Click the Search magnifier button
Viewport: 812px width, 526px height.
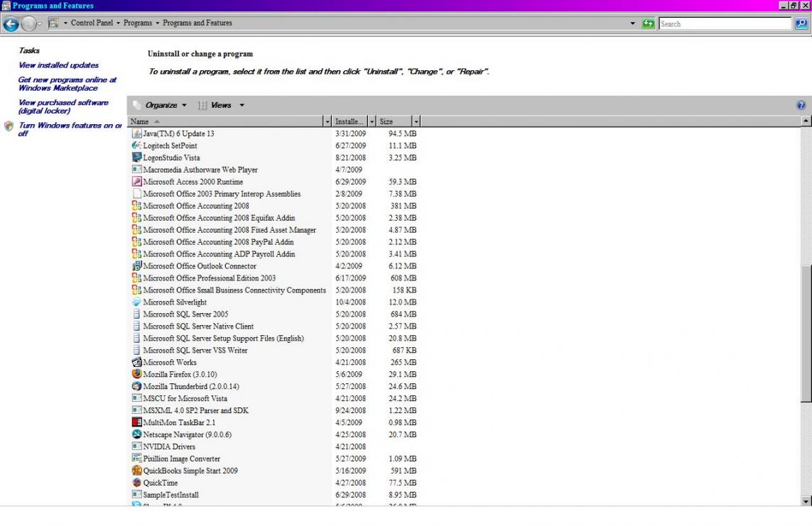801,24
